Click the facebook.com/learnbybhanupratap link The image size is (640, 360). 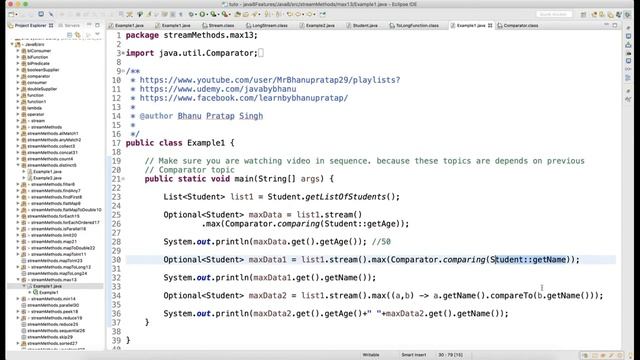[244, 98]
